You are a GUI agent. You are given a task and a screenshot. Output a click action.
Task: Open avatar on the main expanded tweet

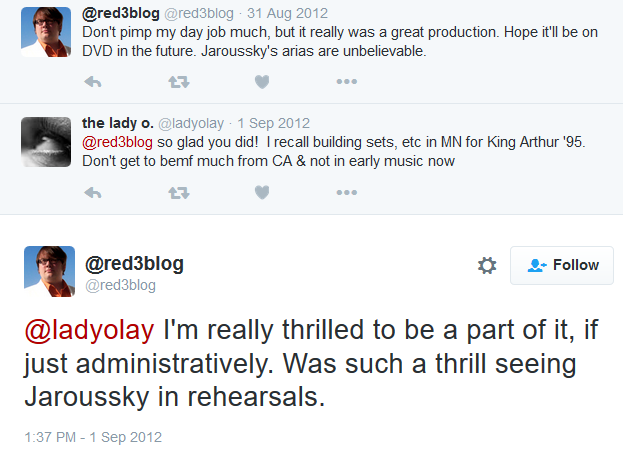(50, 271)
